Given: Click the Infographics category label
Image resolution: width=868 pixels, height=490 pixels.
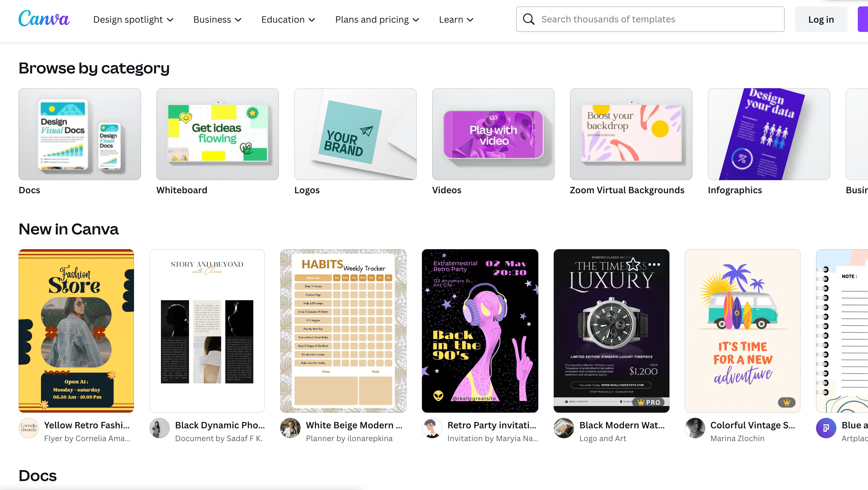Looking at the screenshot, I should click(x=735, y=190).
